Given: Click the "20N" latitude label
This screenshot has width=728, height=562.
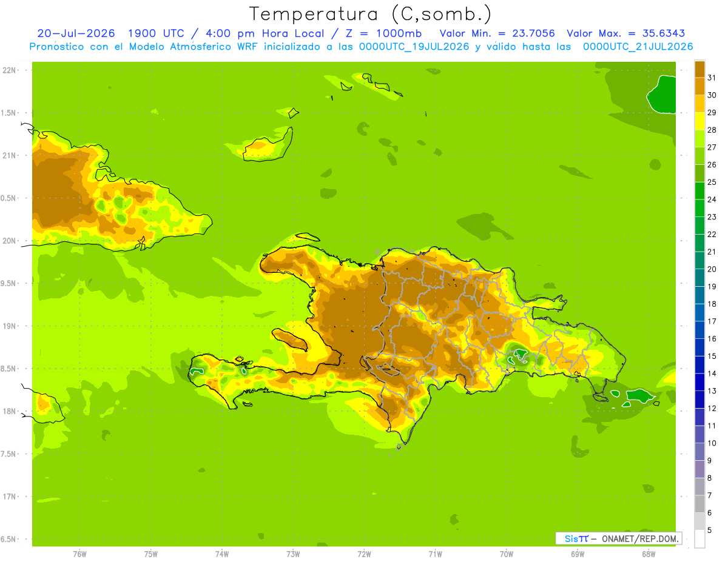Looking at the screenshot, I should coord(9,241).
